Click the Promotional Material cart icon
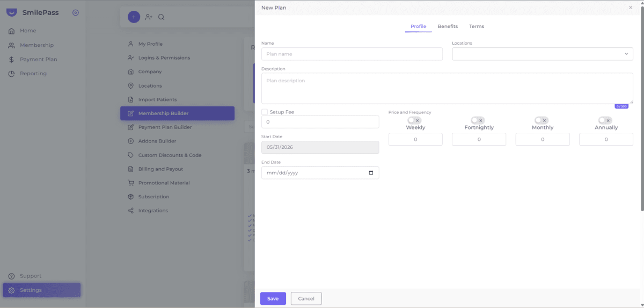 tap(130, 183)
